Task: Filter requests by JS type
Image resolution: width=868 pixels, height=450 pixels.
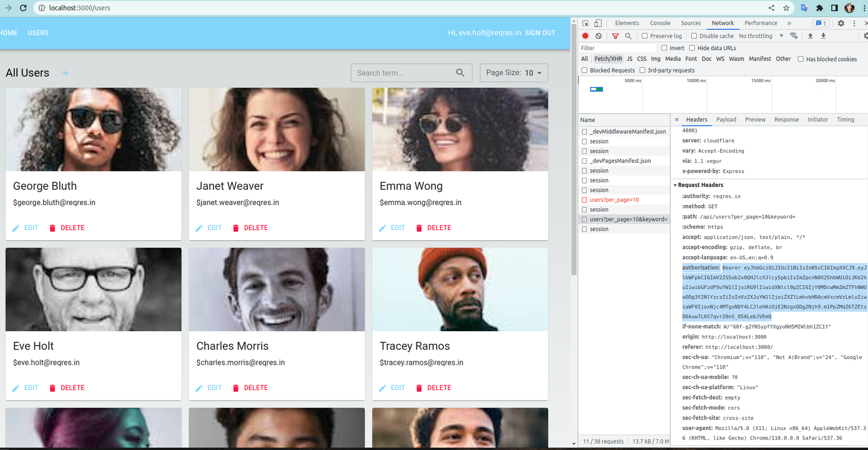Action: 629,59
